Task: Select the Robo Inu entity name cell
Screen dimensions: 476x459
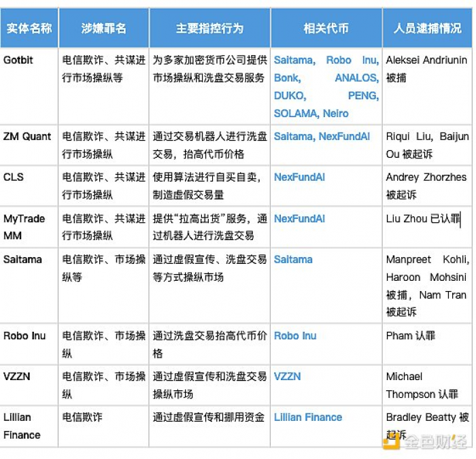Action: point(29,344)
